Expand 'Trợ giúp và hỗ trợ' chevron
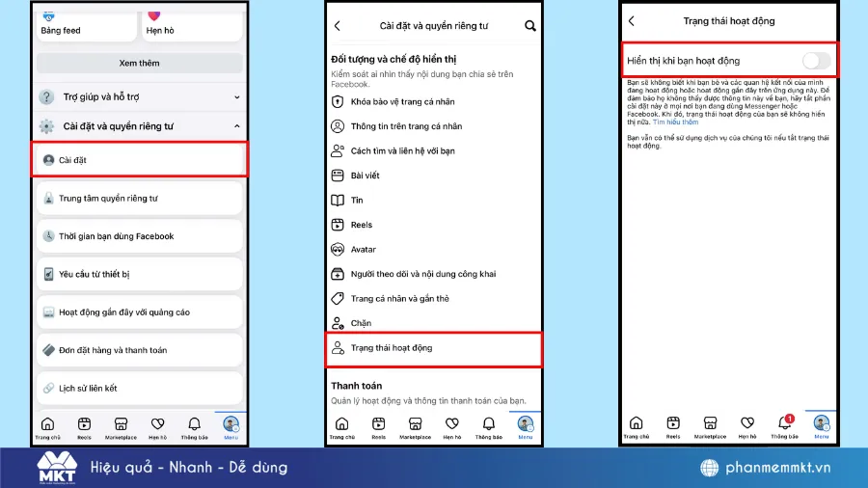868x488 pixels. coord(237,96)
